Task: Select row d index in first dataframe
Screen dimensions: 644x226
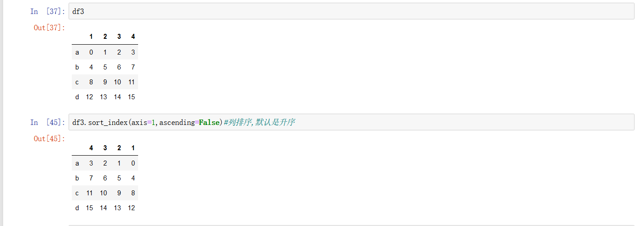Action: (77, 97)
